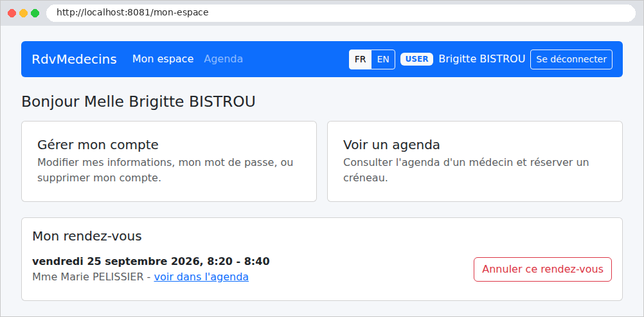This screenshot has width=644, height=317.
Task: Click the Mon rendez-vous heading
Action: click(87, 236)
